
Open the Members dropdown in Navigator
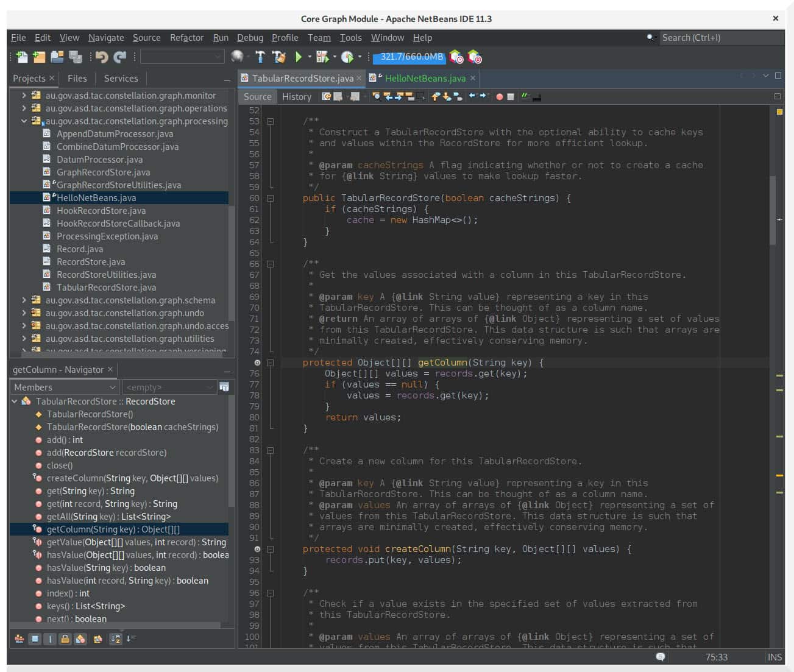[x=65, y=387]
